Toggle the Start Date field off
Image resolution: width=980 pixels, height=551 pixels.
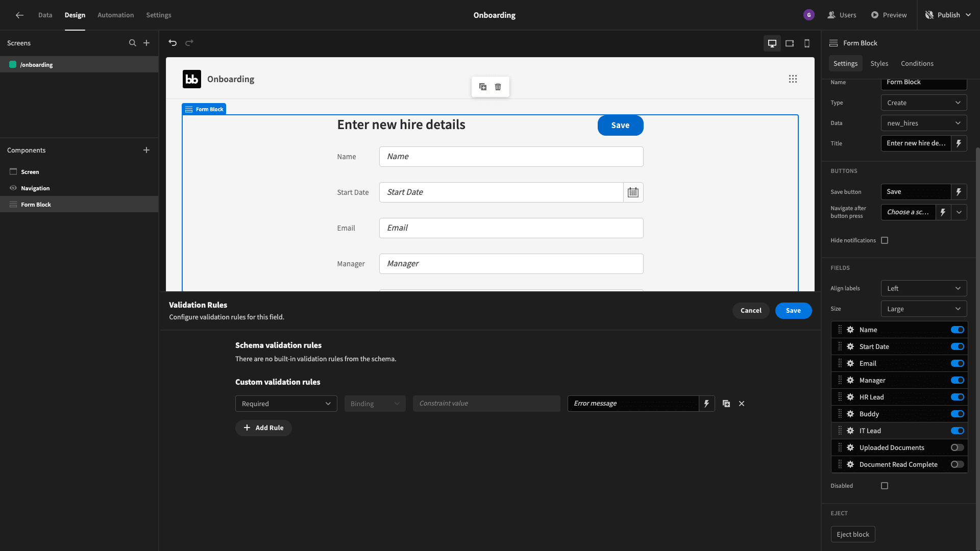(x=958, y=347)
